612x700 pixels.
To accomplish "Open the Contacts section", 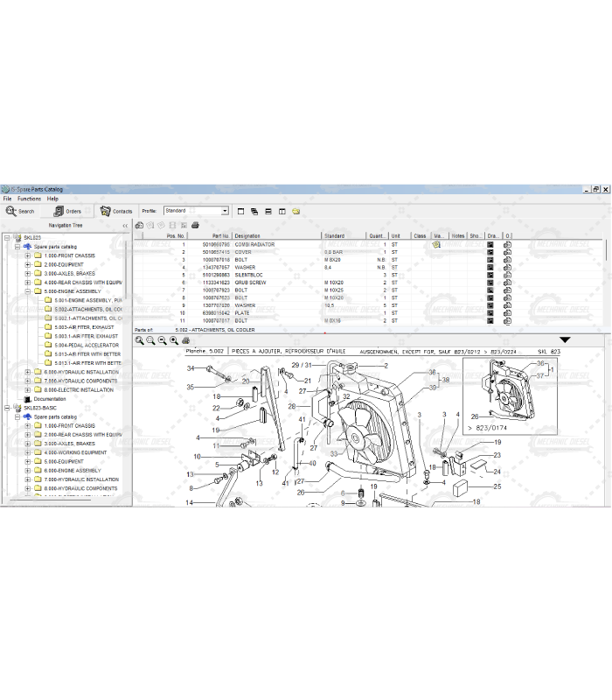I will (116, 211).
